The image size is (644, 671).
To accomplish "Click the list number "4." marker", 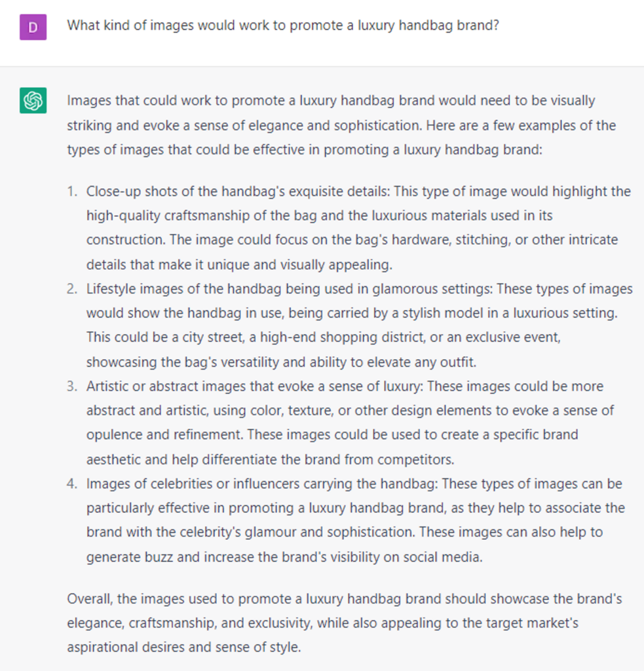I will tap(72, 484).
